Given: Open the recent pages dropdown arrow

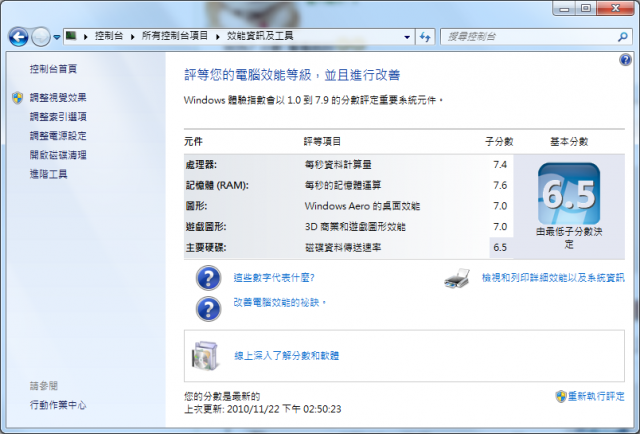Looking at the screenshot, I should [x=57, y=37].
